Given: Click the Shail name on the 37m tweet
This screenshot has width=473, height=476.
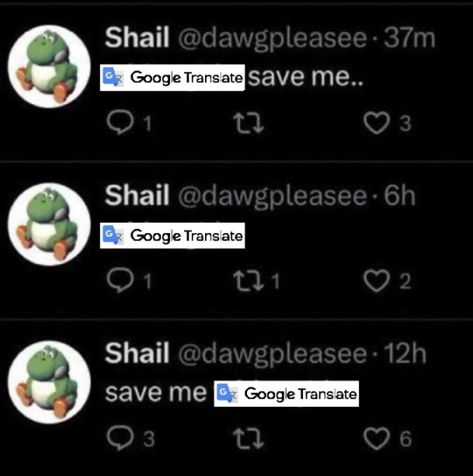Looking at the screenshot, I should point(137,38).
